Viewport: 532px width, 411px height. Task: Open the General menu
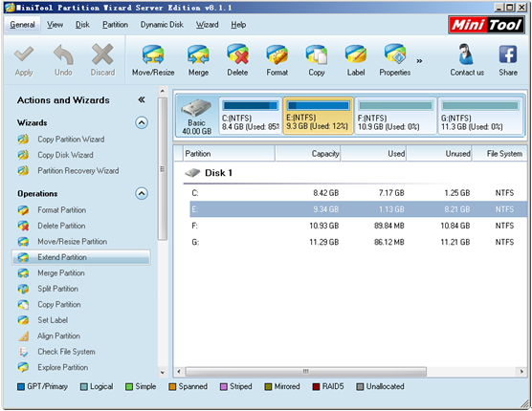[22, 25]
